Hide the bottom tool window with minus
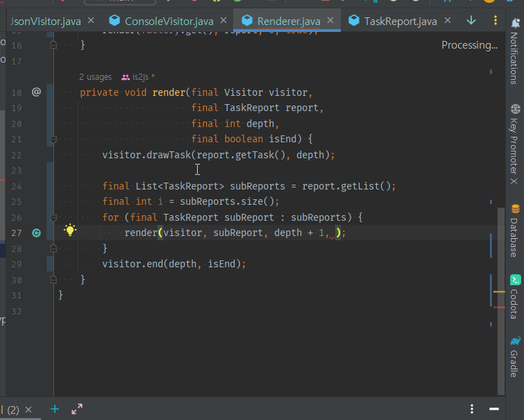 coord(494,409)
